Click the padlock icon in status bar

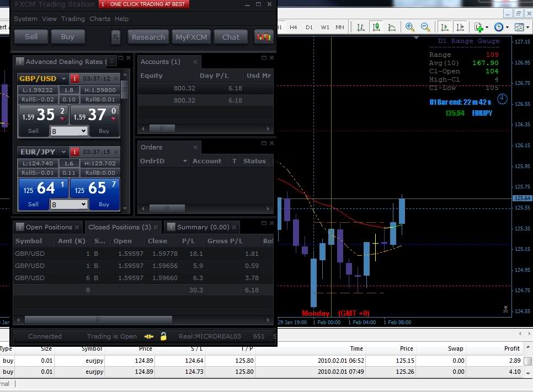point(163,336)
